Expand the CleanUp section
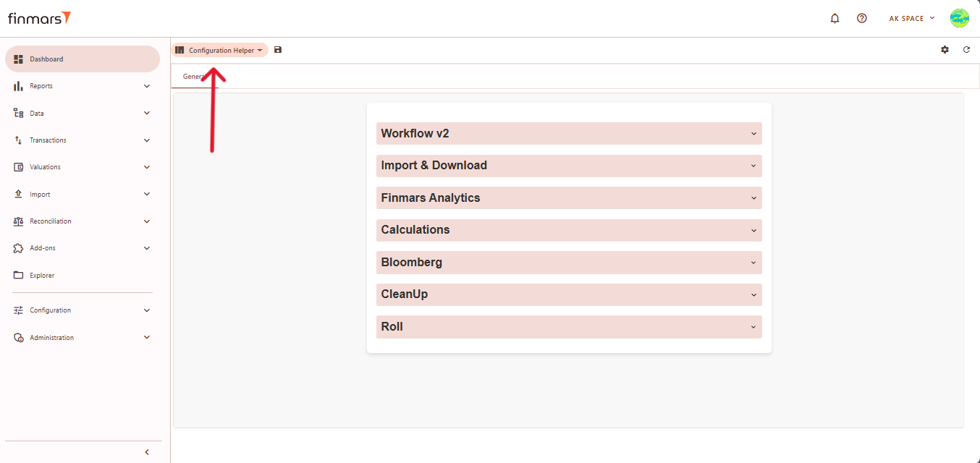The height and width of the screenshot is (463, 980). [569, 294]
